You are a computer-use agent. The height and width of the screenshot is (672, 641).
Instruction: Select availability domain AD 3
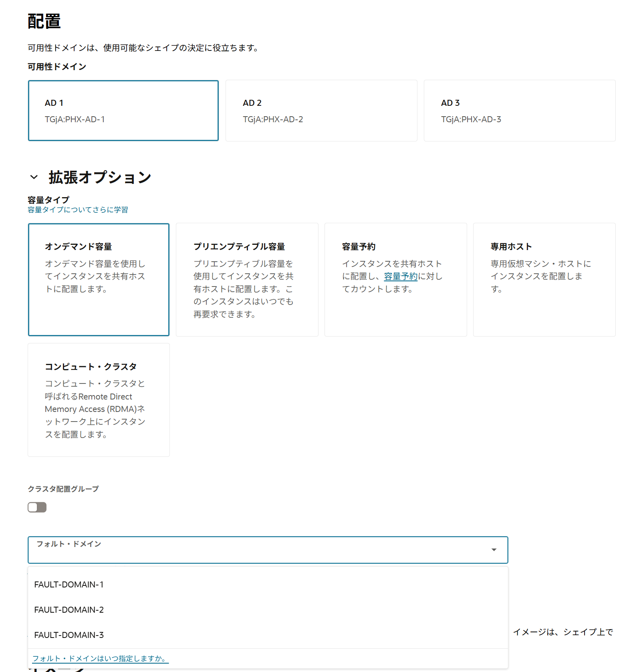pyautogui.click(x=519, y=110)
